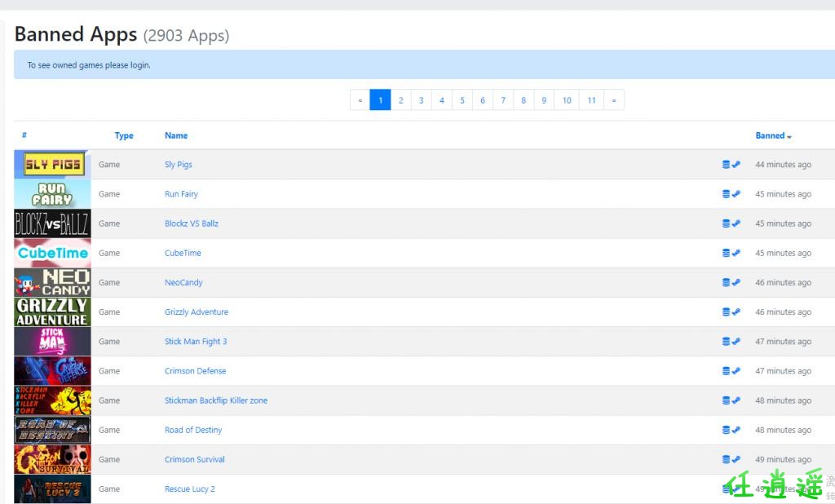
Task: Open database icon in Blockz VS Ballz row
Action: pyautogui.click(x=726, y=223)
